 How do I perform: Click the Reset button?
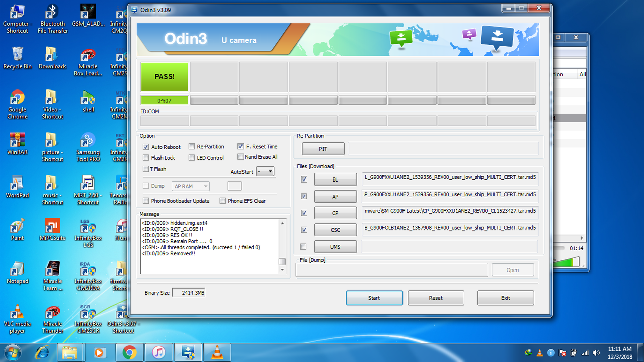point(436,298)
